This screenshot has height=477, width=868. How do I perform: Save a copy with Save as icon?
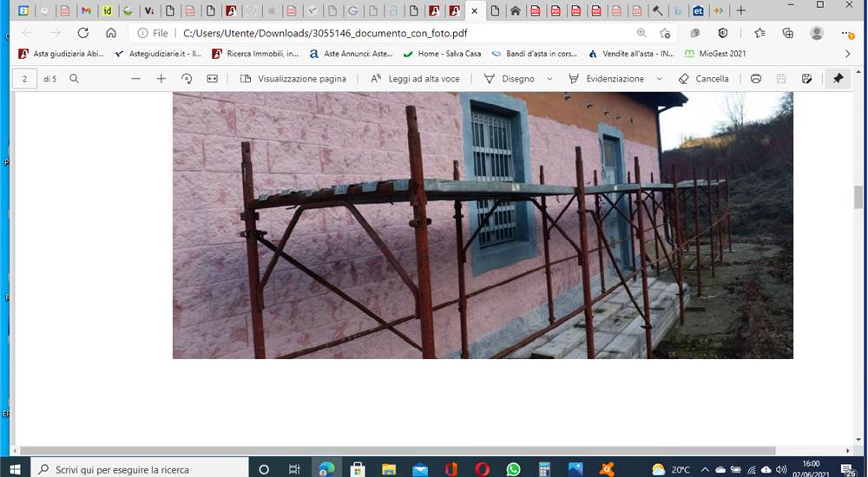(806, 79)
